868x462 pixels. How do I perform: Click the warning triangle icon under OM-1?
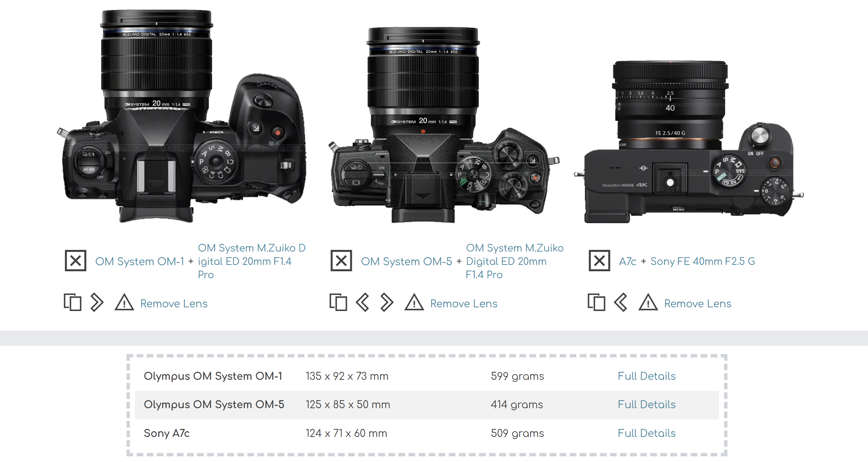point(124,302)
